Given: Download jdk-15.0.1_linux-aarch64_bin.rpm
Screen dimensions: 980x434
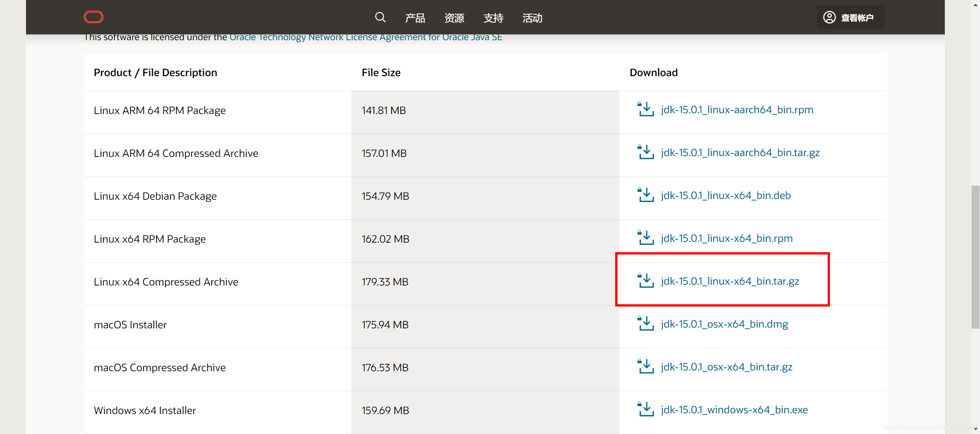Looking at the screenshot, I should click(x=737, y=110).
